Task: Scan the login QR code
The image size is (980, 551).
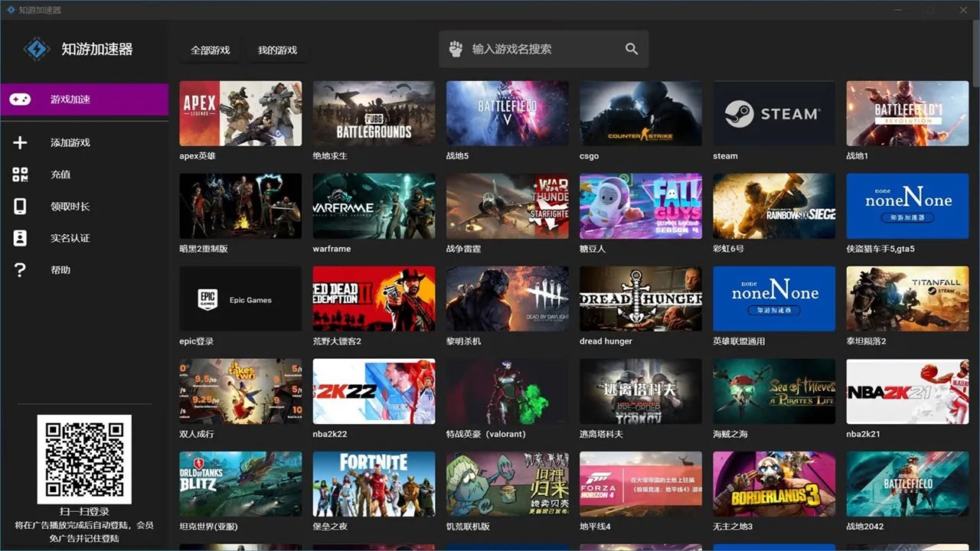Action: coord(84,458)
